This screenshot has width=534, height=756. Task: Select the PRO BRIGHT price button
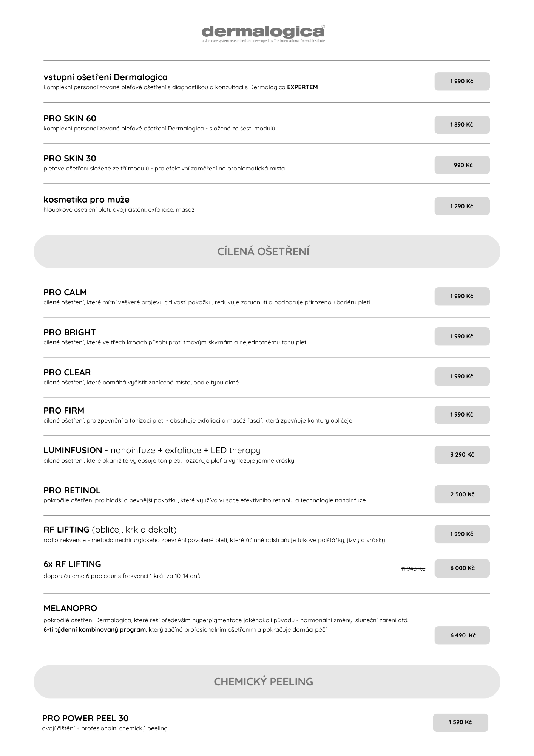(x=461, y=336)
